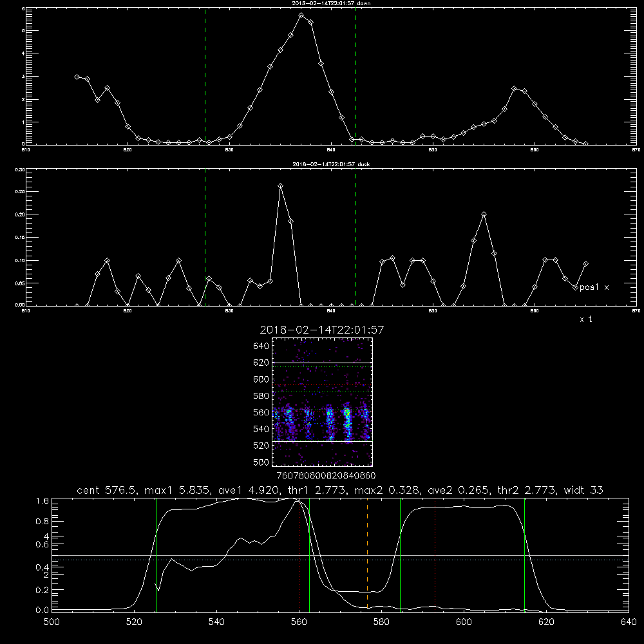The width and height of the screenshot is (644, 644).
Task: Click the '810' x-axis label under dusk plot
Action: (26, 311)
